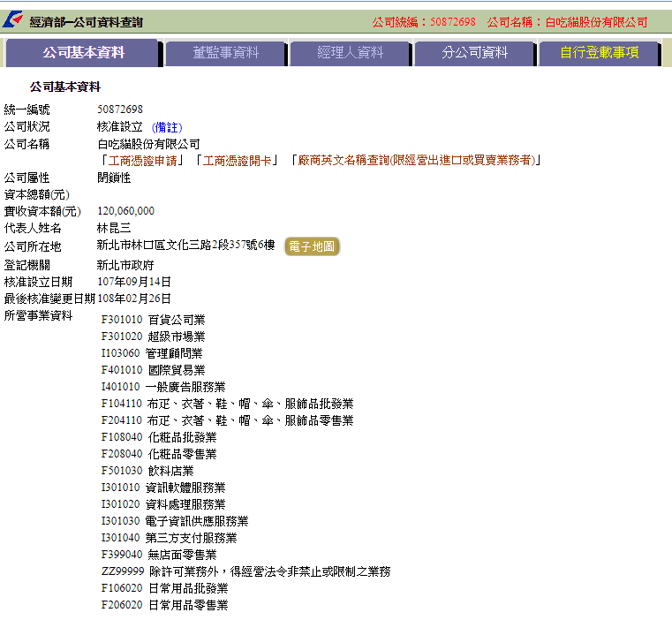Click the F206020 日常用品零售業 row
672x620 pixels.
coord(165,605)
